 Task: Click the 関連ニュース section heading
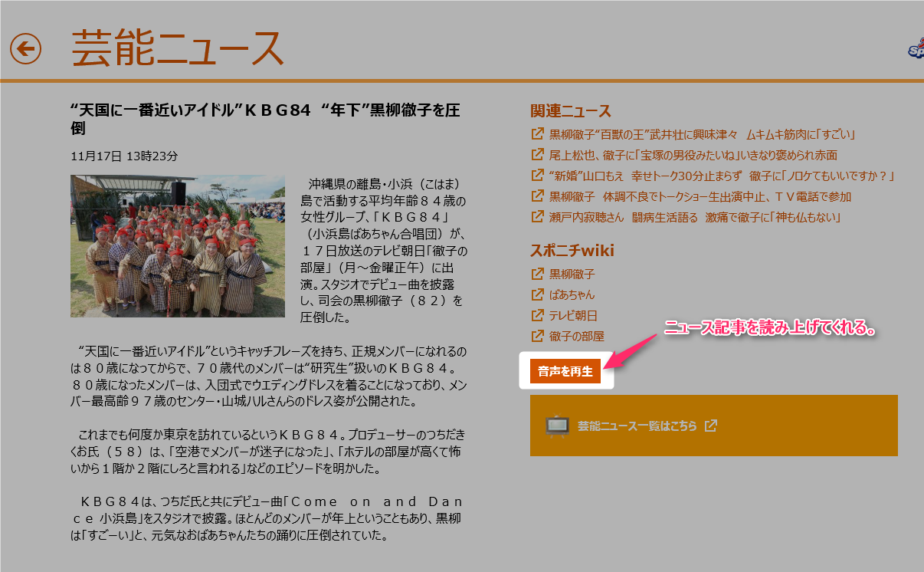pyautogui.click(x=571, y=111)
